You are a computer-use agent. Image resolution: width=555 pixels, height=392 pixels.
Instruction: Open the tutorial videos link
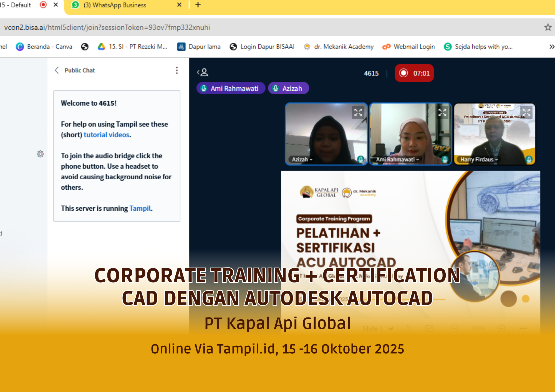(x=107, y=135)
